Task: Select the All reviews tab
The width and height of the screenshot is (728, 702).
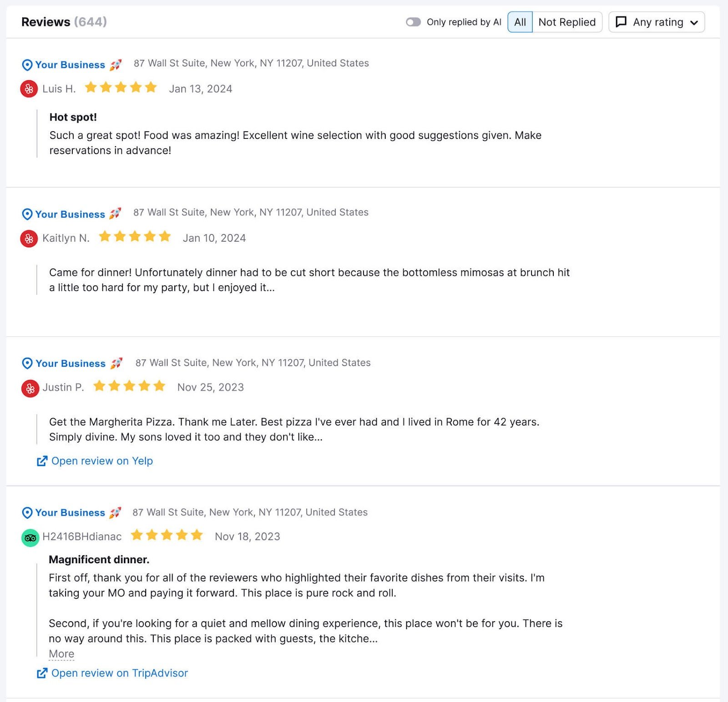Action: 520,21
